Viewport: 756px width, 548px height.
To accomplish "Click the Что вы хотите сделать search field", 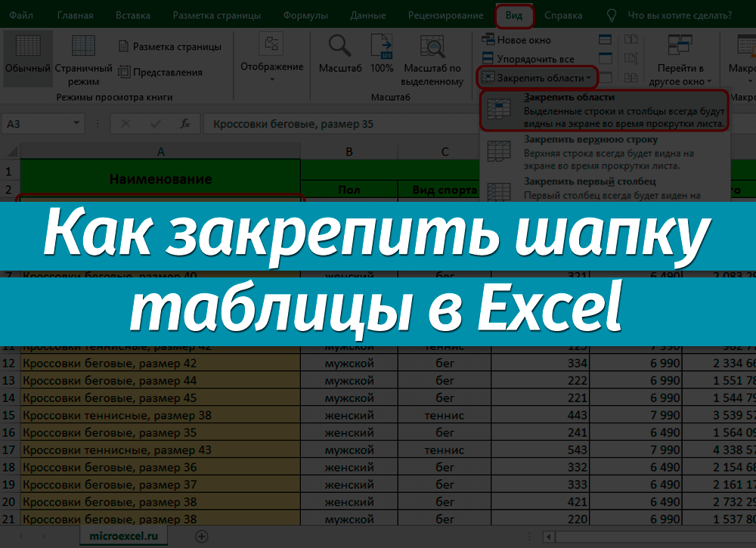I will click(680, 15).
